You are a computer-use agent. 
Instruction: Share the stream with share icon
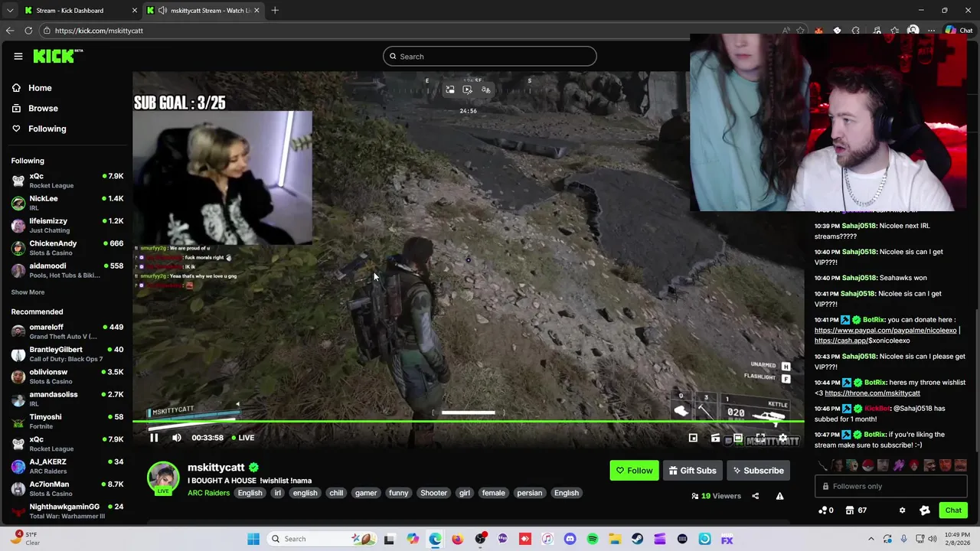tap(755, 496)
